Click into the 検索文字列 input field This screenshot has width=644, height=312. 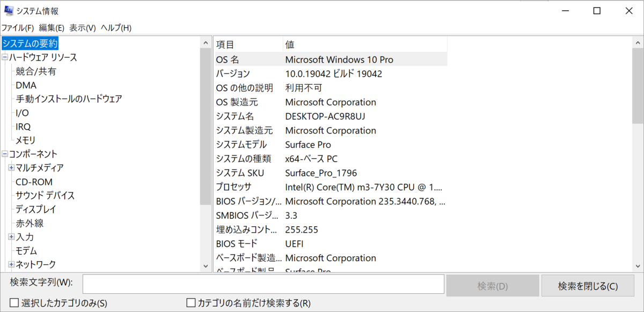[263, 284]
